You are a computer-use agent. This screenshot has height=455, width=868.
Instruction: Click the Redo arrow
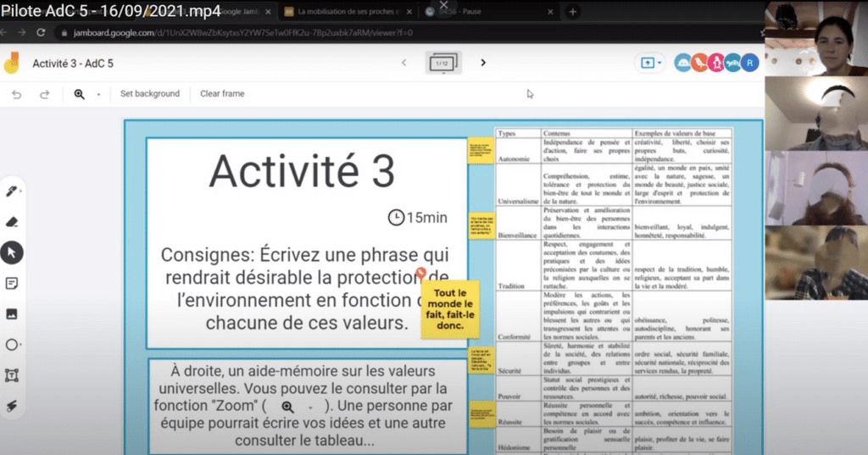pyautogui.click(x=45, y=94)
